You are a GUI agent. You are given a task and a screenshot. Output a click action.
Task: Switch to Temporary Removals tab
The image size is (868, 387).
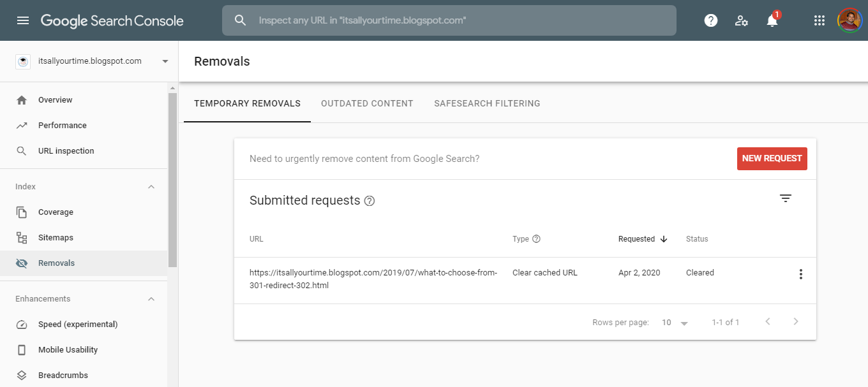click(247, 103)
